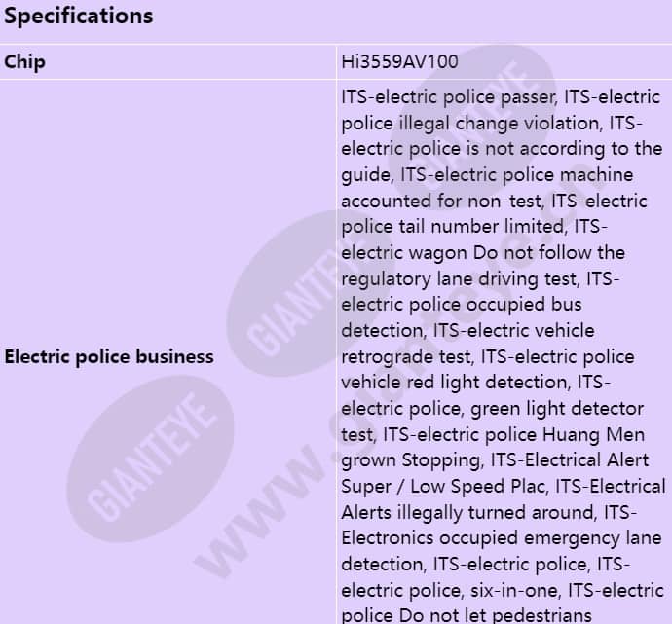This screenshot has height=624, width=672.
Task: Click the text 'ITS-electric police passer'
Action: point(449,96)
